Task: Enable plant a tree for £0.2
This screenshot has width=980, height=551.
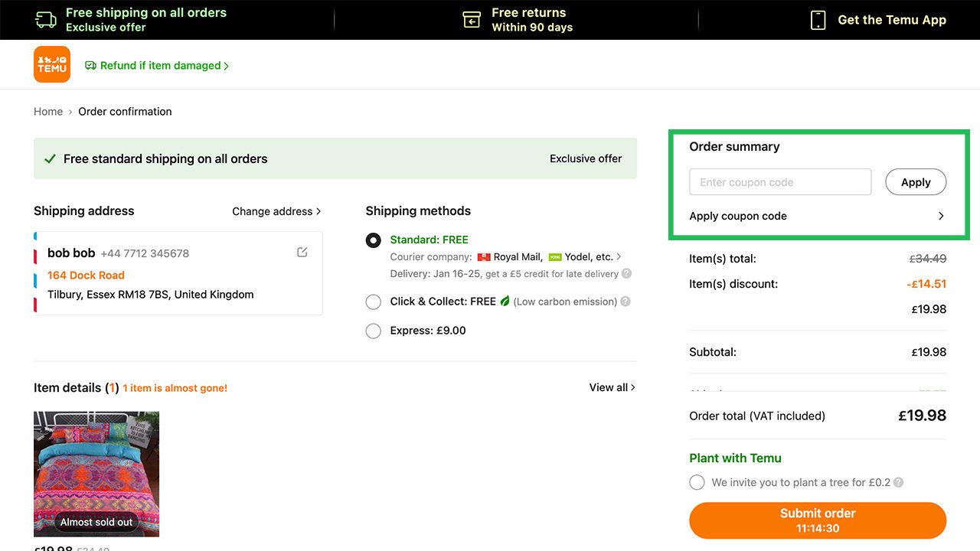Action: pos(697,483)
